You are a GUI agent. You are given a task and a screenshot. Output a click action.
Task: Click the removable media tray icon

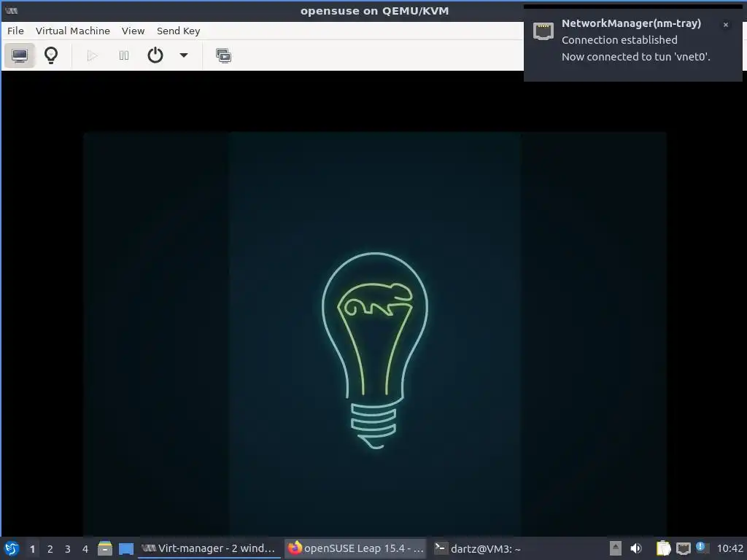(616, 548)
